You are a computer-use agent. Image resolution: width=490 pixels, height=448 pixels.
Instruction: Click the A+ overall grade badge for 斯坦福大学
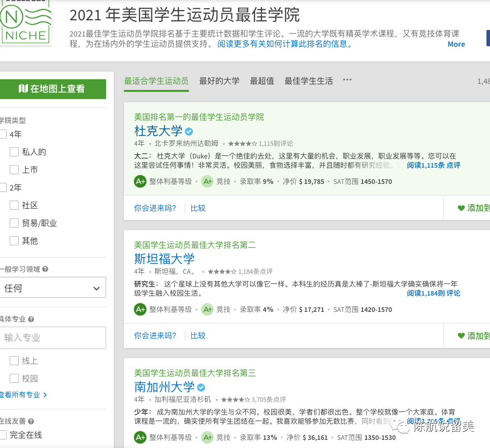[x=140, y=309]
